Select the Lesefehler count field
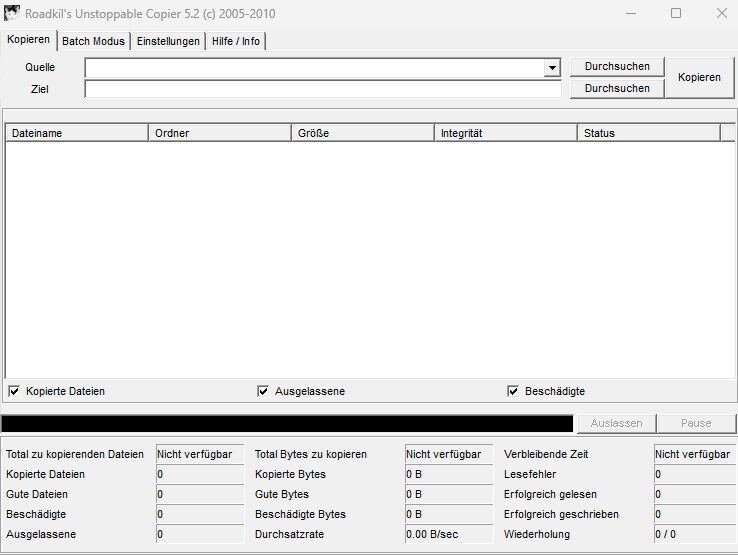 click(x=695, y=474)
